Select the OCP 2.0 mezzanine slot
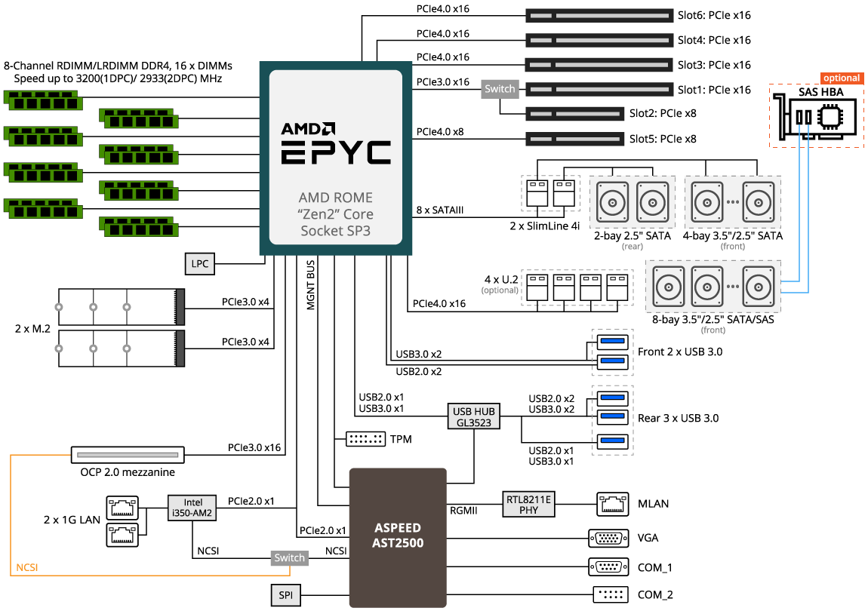Image resolution: width=868 pixels, height=611 pixels. (x=128, y=455)
